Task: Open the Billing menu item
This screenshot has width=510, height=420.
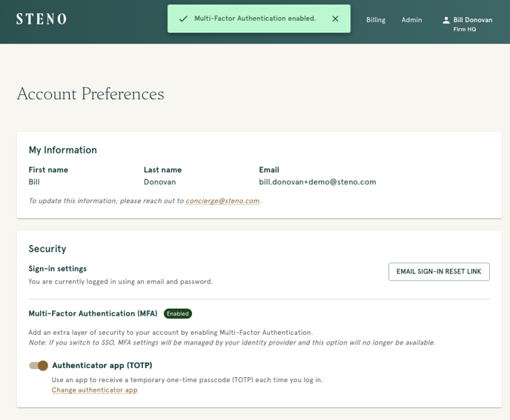Action: pos(376,20)
